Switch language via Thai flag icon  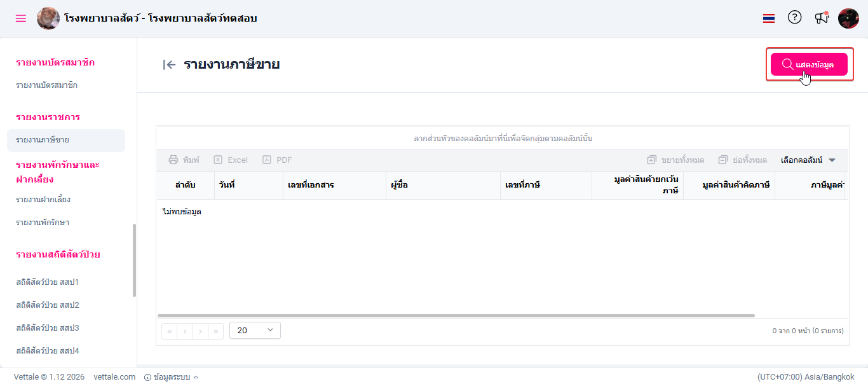769,18
